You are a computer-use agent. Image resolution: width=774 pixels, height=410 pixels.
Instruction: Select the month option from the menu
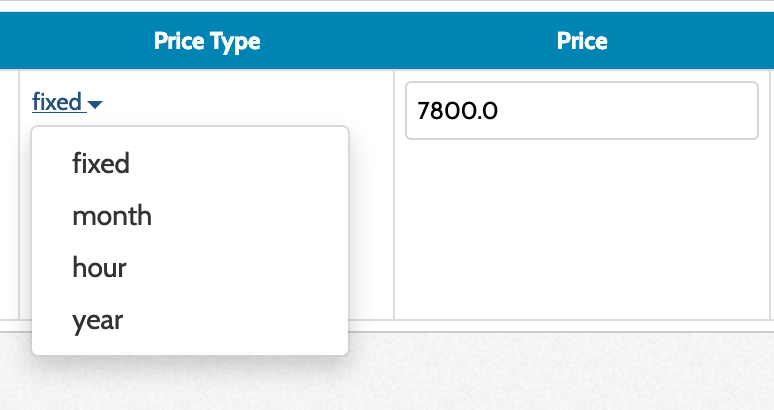(112, 215)
